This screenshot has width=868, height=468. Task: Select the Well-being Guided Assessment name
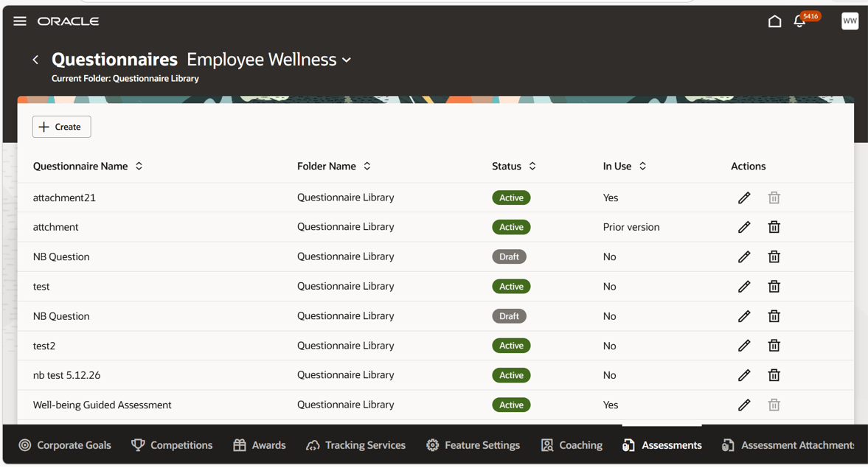(102, 405)
